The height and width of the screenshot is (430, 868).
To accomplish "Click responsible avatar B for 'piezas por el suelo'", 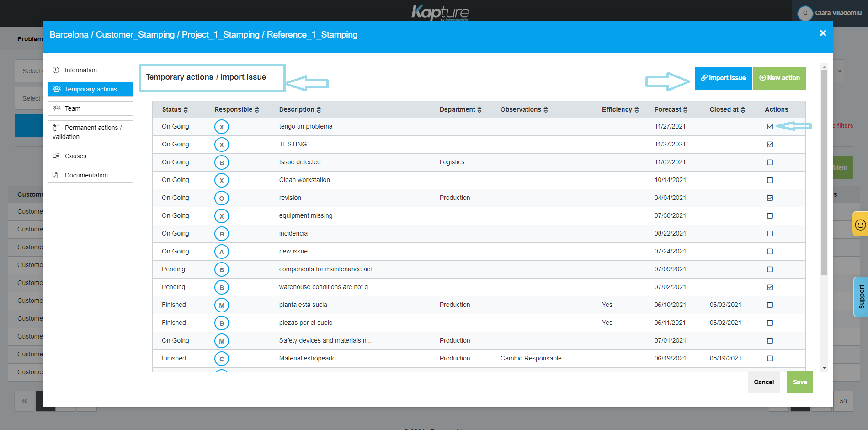I will [222, 323].
